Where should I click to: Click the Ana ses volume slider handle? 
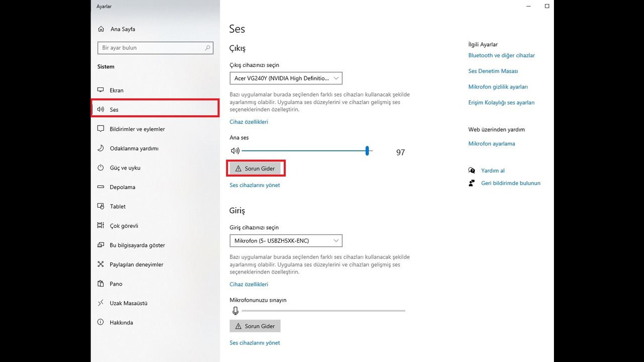pos(367,151)
